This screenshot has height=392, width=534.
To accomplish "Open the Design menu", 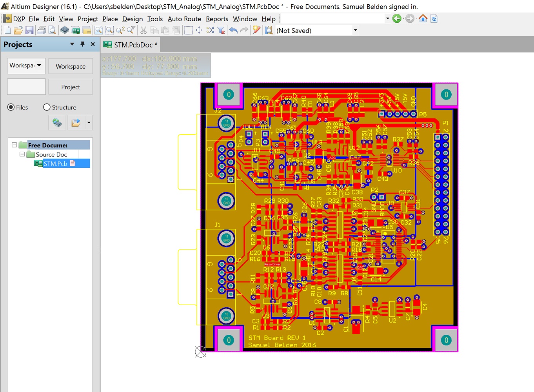I will (133, 19).
